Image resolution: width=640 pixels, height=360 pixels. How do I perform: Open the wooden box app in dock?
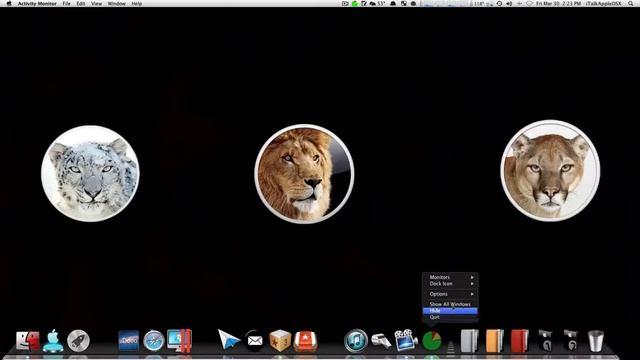(x=280, y=341)
